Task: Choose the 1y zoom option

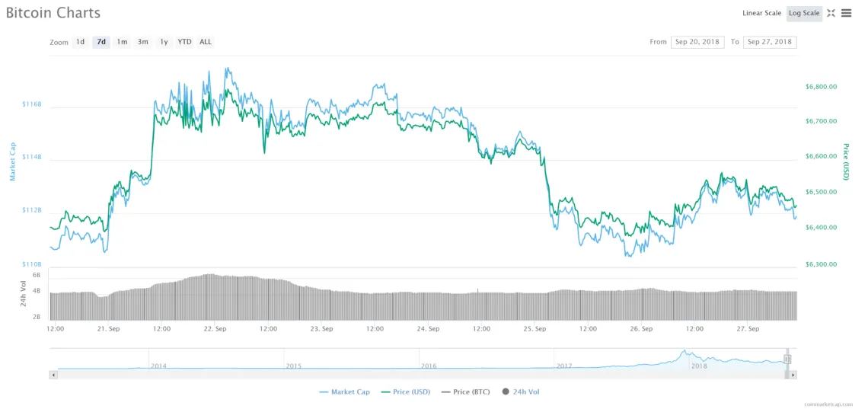Action: [163, 42]
